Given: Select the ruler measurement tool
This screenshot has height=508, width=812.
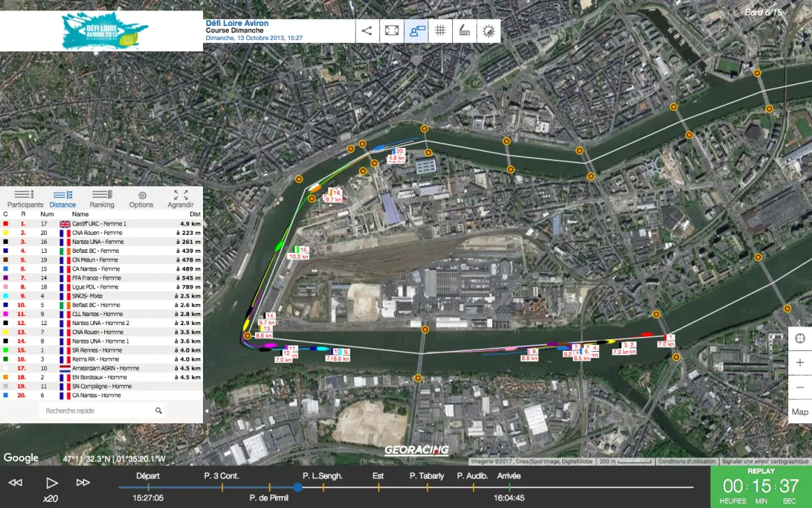Looking at the screenshot, I should (465, 31).
